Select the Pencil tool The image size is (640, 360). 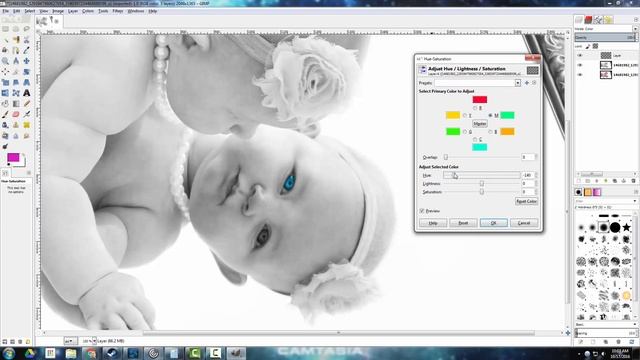[27, 104]
